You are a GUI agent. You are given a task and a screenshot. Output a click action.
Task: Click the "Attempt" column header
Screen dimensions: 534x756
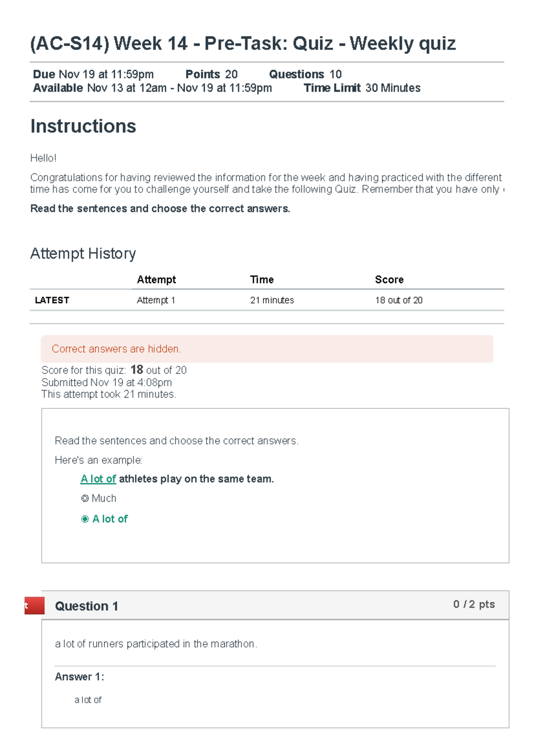156,280
